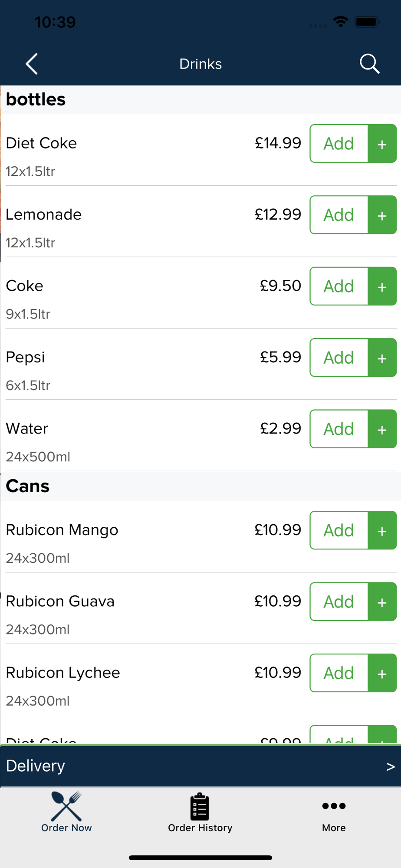Open the Delivery options bar
The image size is (401, 868).
click(x=200, y=766)
